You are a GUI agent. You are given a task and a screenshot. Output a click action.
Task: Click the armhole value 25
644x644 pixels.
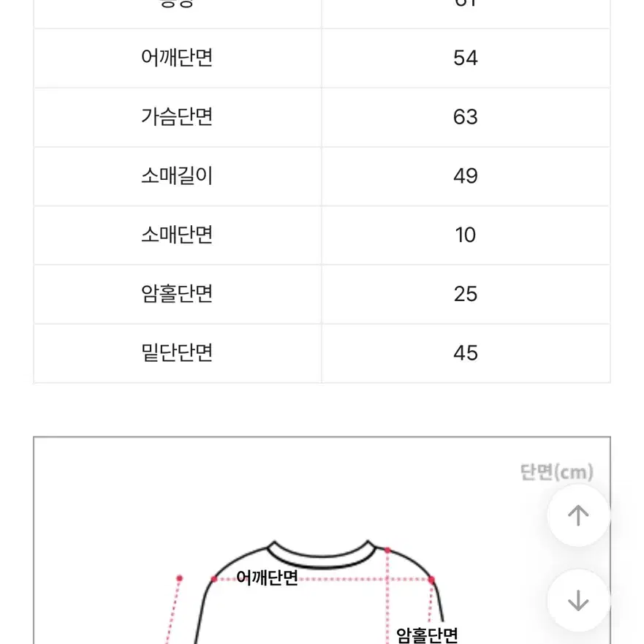click(x=466, y=294)
